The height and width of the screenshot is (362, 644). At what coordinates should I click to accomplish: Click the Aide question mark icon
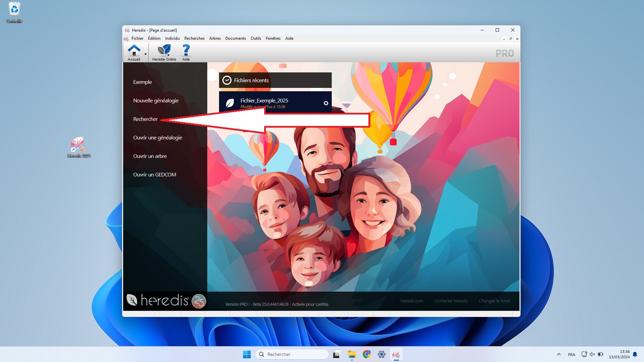coord(186,51)
